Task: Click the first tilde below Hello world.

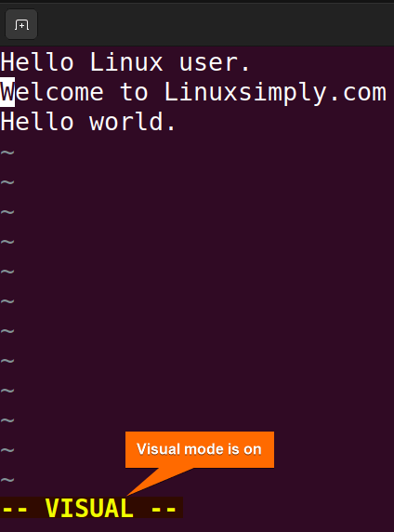Action: pyautogui.click(x=7, y=153)
